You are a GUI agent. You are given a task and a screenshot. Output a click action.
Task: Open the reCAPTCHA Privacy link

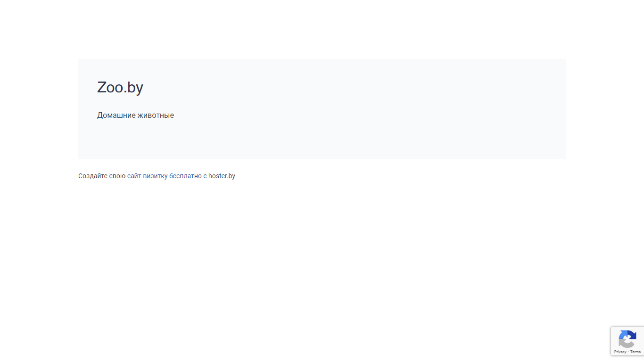coord(620,352)
